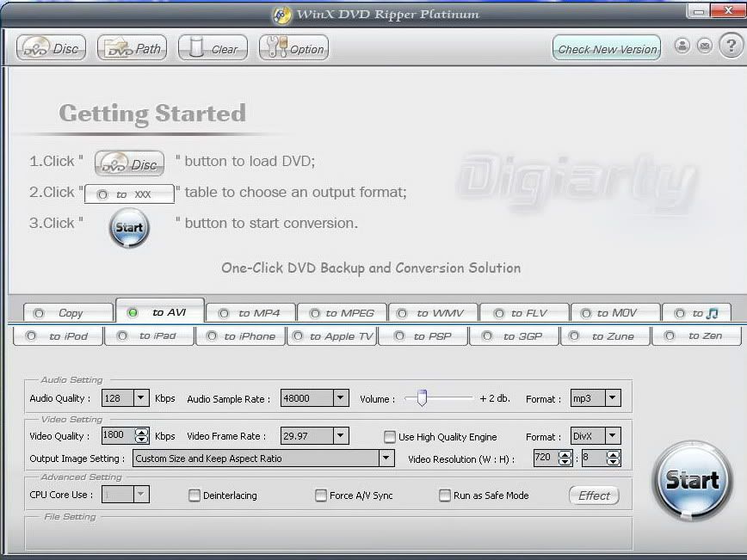Expand the Audio Sample Rate dropdown
Viewport: 747px width, 560px height.
pyautogui.click(x=341, y=397)
